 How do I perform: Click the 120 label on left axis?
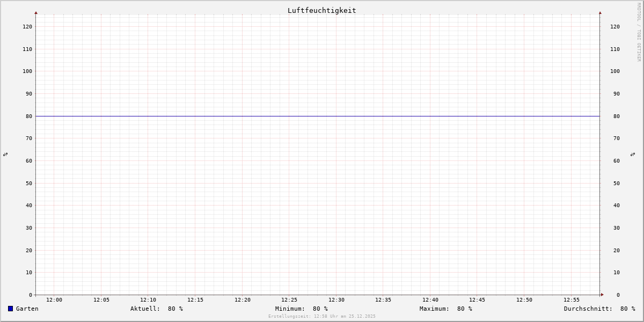pyautogui.click(x=27, y=26)
